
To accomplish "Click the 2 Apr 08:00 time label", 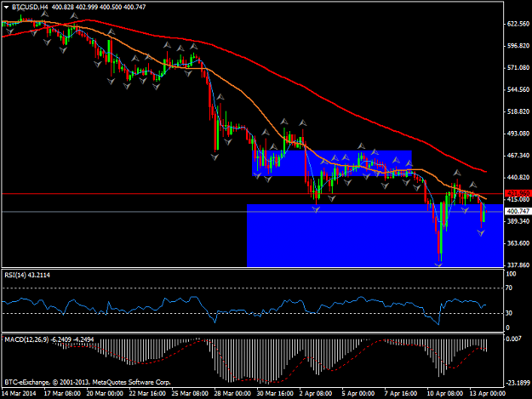I will point(316,393).
